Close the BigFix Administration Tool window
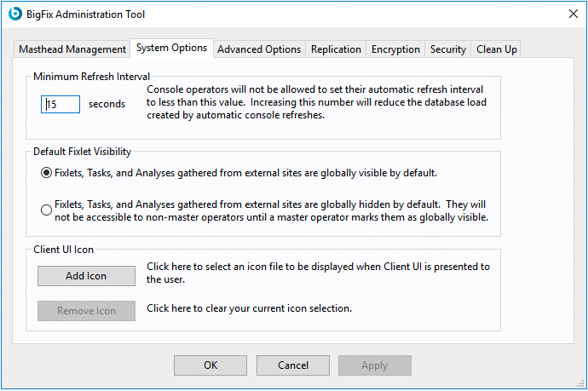 (573, 14)
